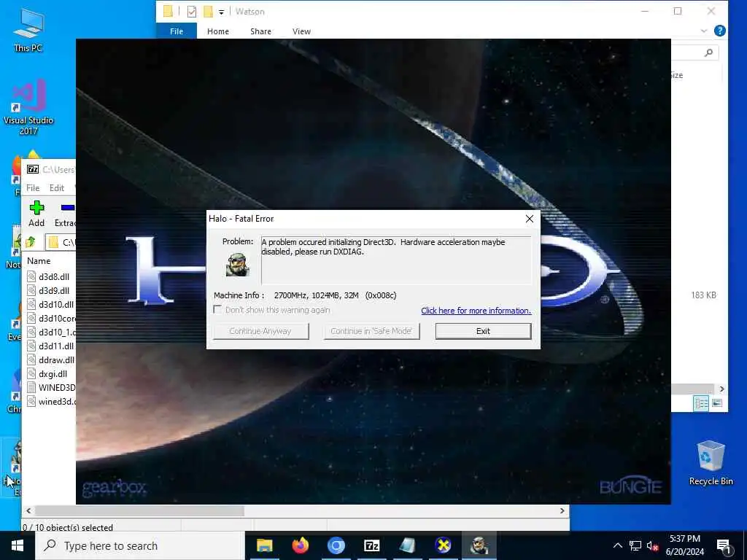Open the notepad-like taskbar icon

click(407, 545)
